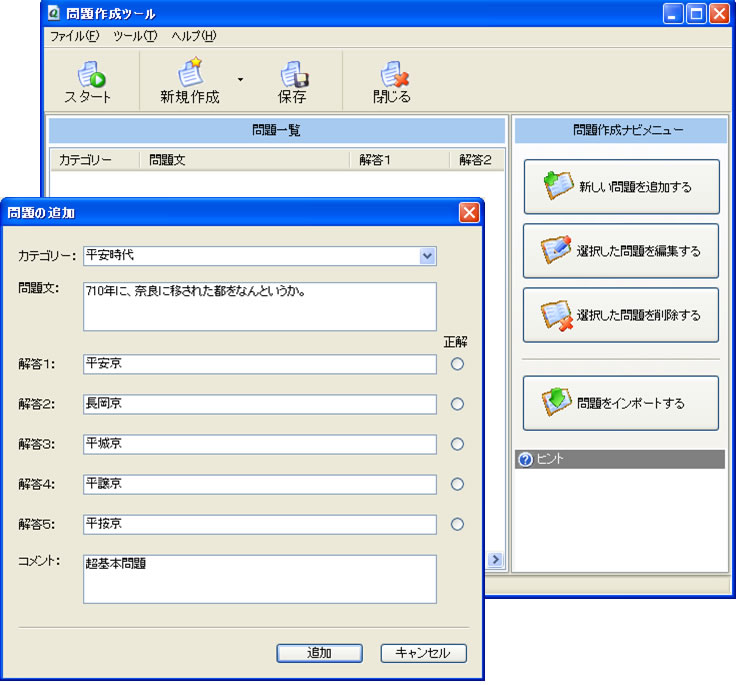Screen dimensions: 737x685
Task: Click the 解答3 input field
Action: tap(260, 444)
